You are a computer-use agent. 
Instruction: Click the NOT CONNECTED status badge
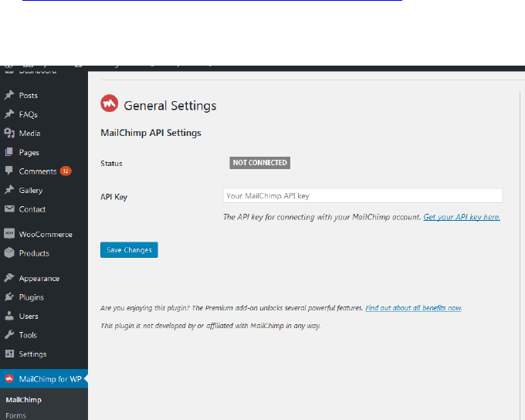tap(260, 163)
